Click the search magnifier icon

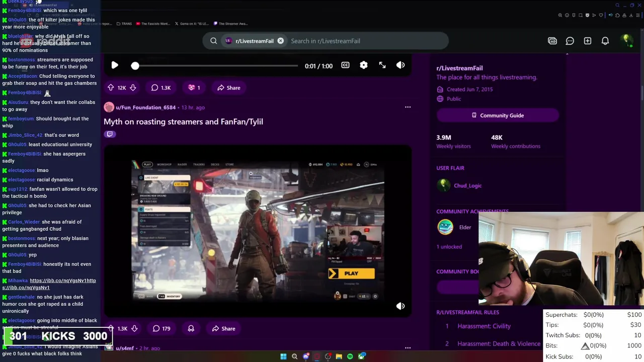point(214,41)
